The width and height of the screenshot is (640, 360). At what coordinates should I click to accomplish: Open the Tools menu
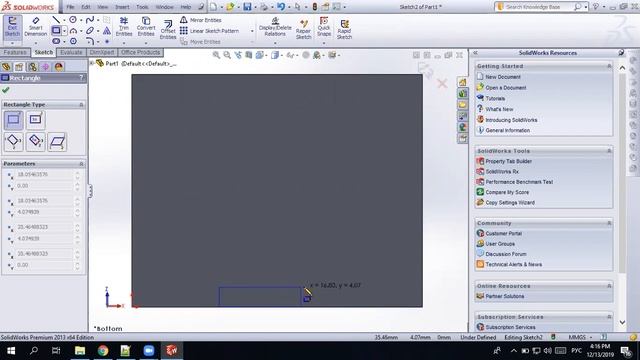pyautogui.click(x=142, y=7)
